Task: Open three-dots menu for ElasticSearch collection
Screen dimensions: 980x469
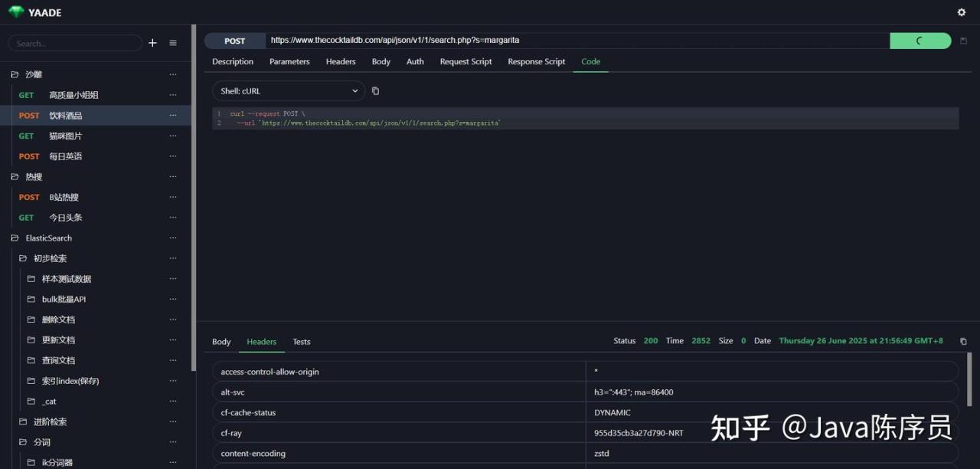Action: [173, 238]
